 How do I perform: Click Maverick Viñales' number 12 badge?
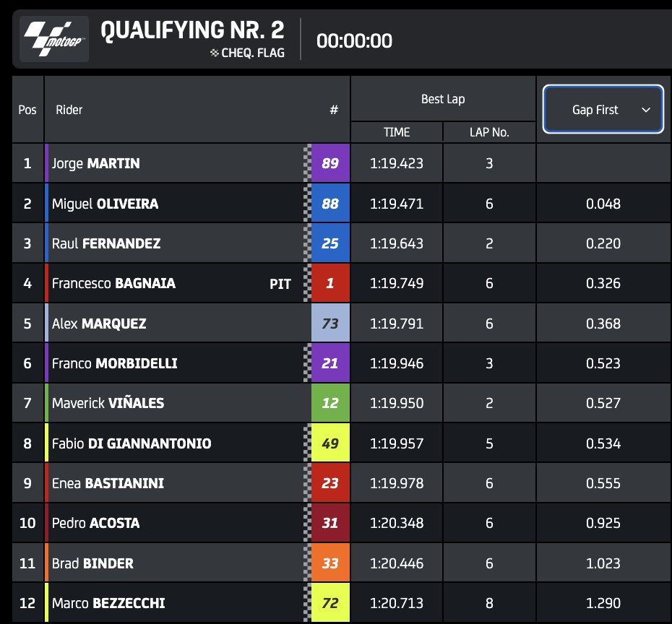pyautogui.click(x=329, y=403)
